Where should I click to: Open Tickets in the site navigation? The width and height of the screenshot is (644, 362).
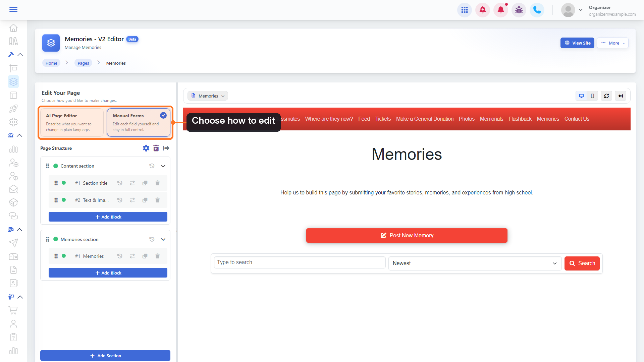383,119
